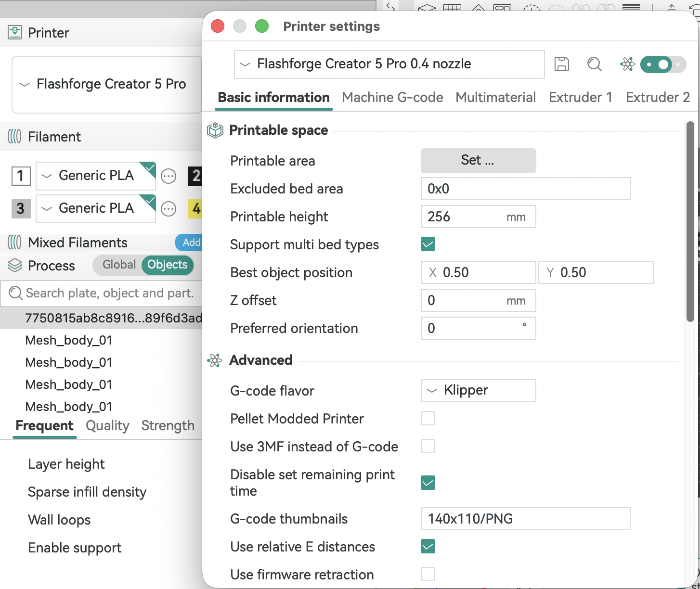Click the Filament section spool icon
Screen dimensions: 700x589
(15, 137)
